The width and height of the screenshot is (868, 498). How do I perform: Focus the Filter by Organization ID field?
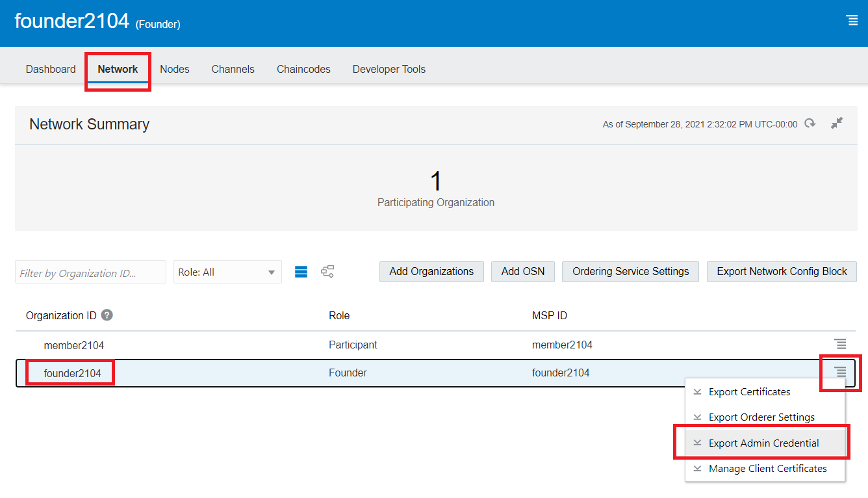click(90, 273)
